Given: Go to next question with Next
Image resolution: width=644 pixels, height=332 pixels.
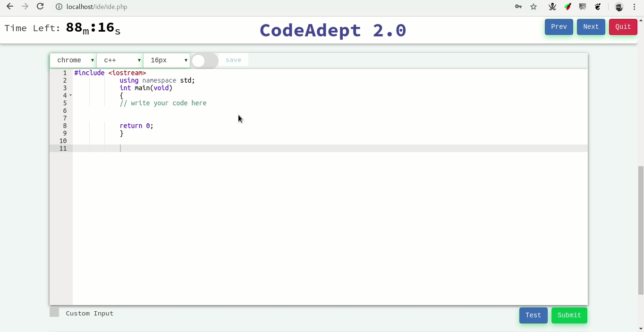Looking at the screenshot, I should tap(591, 27).
